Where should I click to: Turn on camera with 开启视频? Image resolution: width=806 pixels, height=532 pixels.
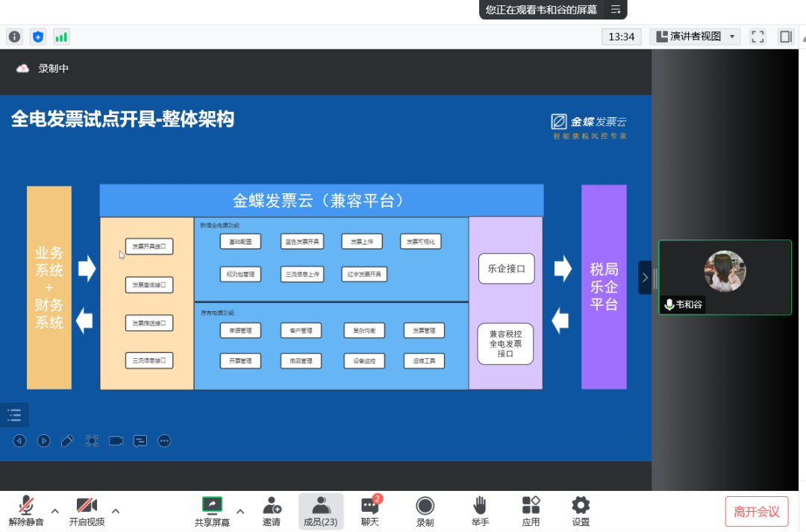coord(87,511)
